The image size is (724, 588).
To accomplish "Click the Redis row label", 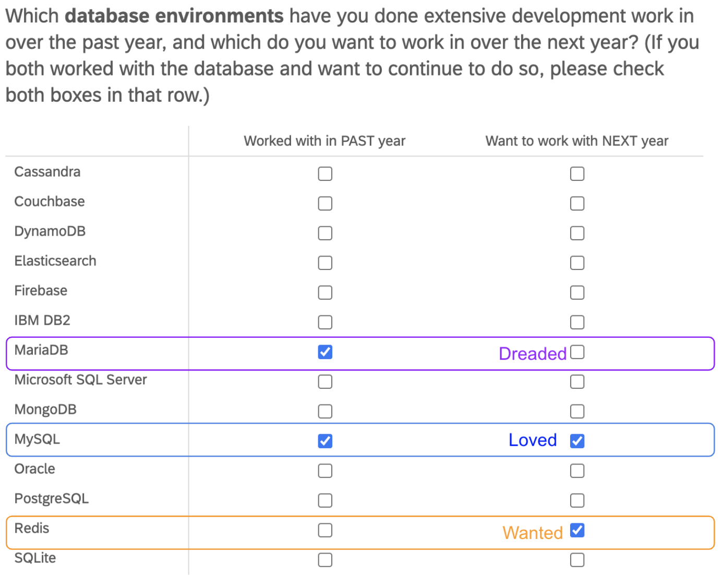I will (32, 528).
